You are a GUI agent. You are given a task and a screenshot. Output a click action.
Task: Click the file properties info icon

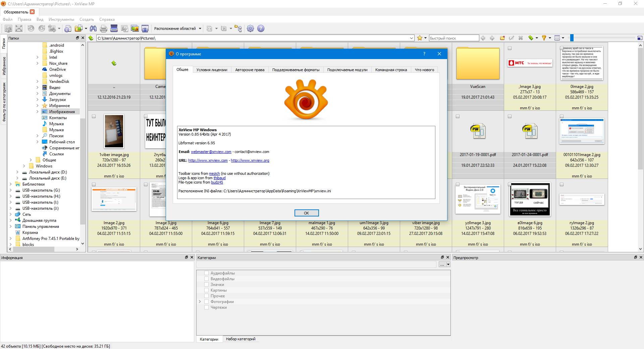click(x=68, y=29)
